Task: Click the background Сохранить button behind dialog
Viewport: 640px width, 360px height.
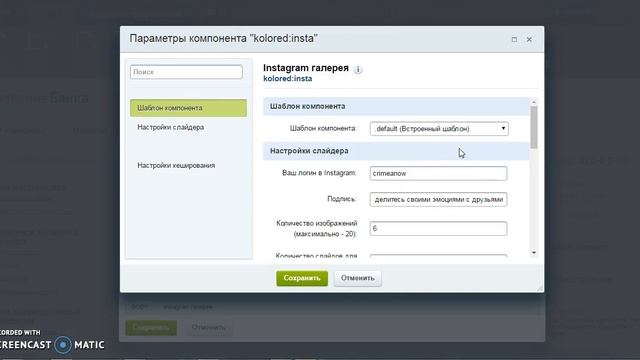Action: click(151, 328)
